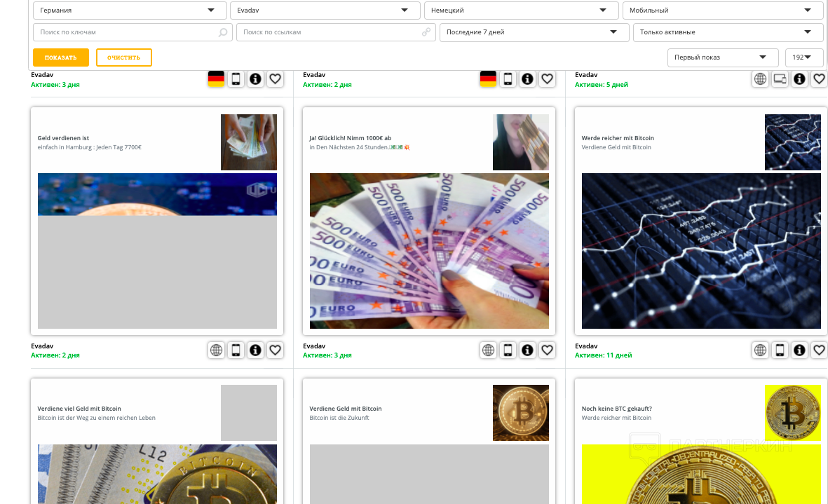Click the ОЧИСТИТЬ button
Image resolution: width=828 pixels, height=504 pixels.
click(x=124, y=57)
